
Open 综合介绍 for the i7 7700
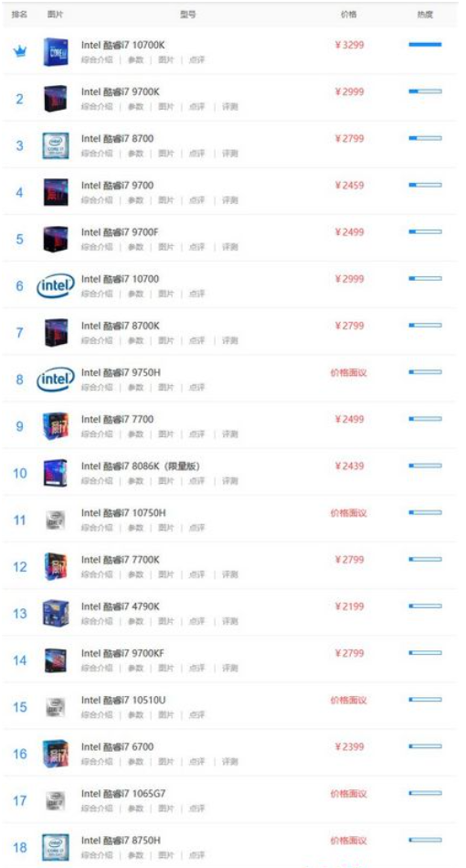tap(97, 434)
